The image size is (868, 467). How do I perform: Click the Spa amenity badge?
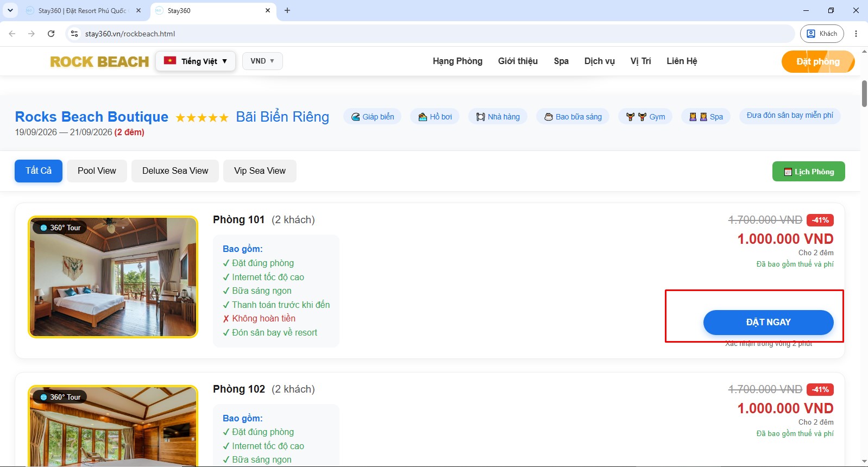point(706,117)
